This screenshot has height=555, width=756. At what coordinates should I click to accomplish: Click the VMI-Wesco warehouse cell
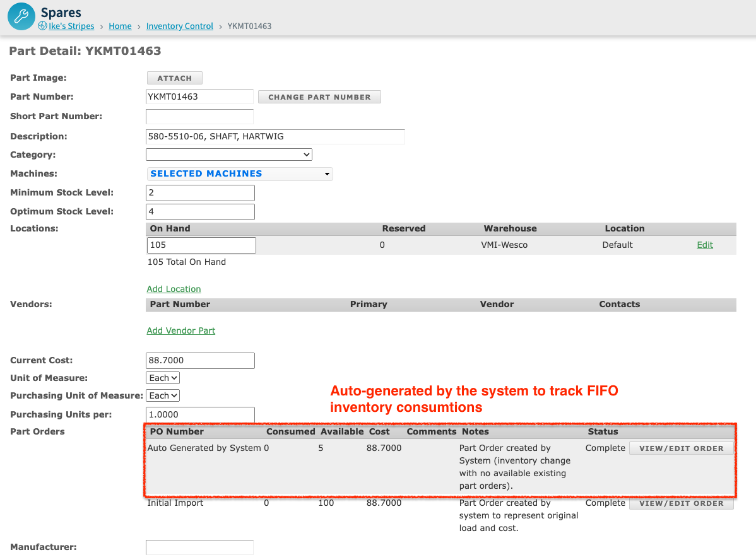[504, 245]
